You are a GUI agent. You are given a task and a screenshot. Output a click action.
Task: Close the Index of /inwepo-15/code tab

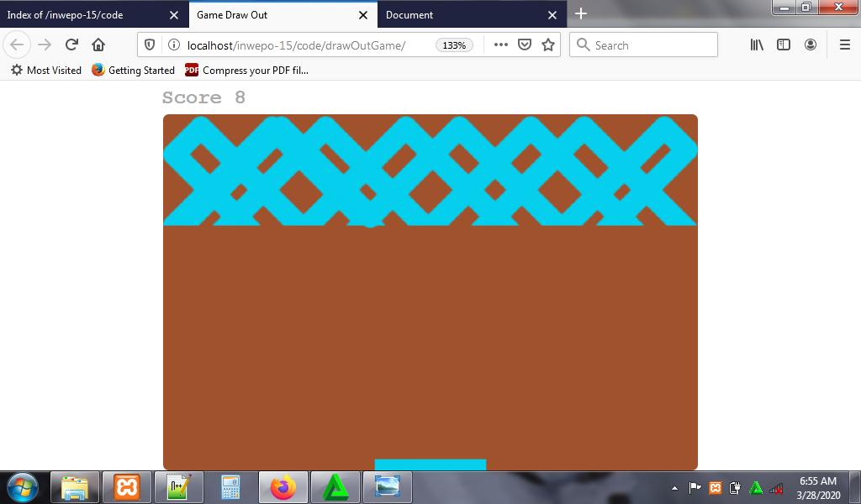[x=174, y=15]
